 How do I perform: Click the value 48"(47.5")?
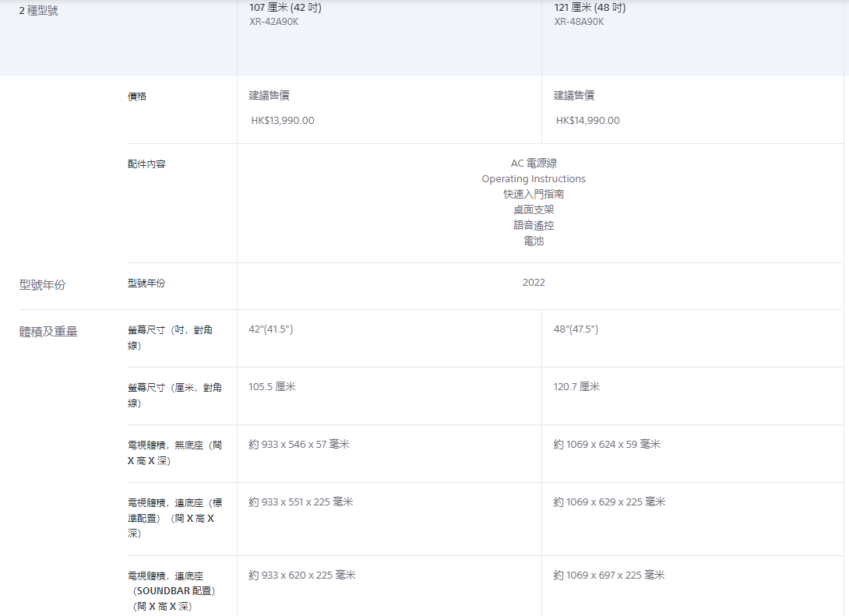576,329
